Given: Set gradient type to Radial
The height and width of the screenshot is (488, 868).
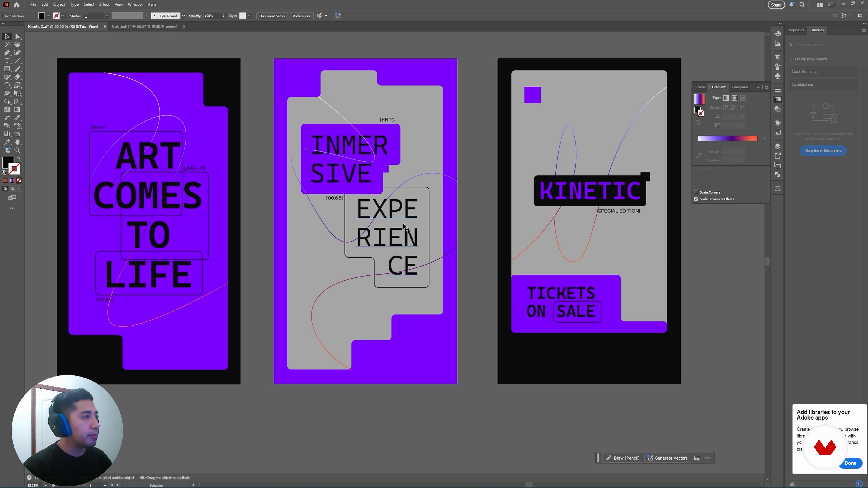Looking at the screenshot, I should 734,98.
